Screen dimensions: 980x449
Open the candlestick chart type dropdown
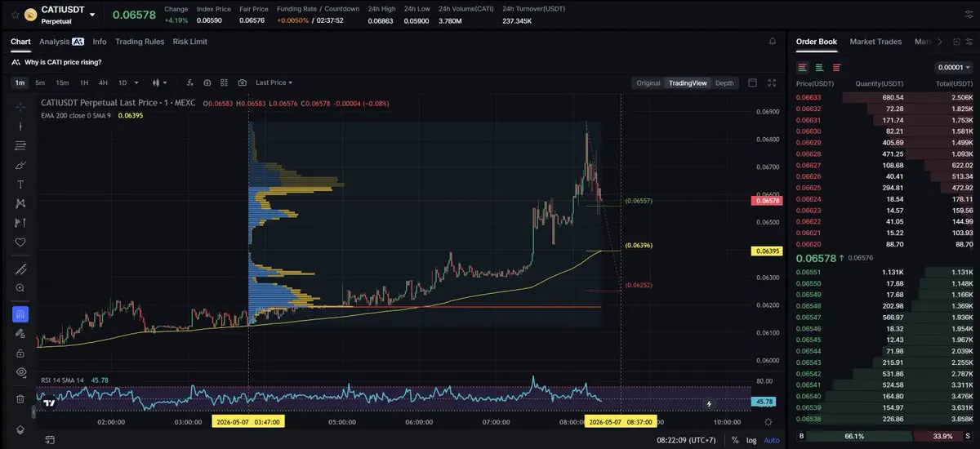coord(159,82)
